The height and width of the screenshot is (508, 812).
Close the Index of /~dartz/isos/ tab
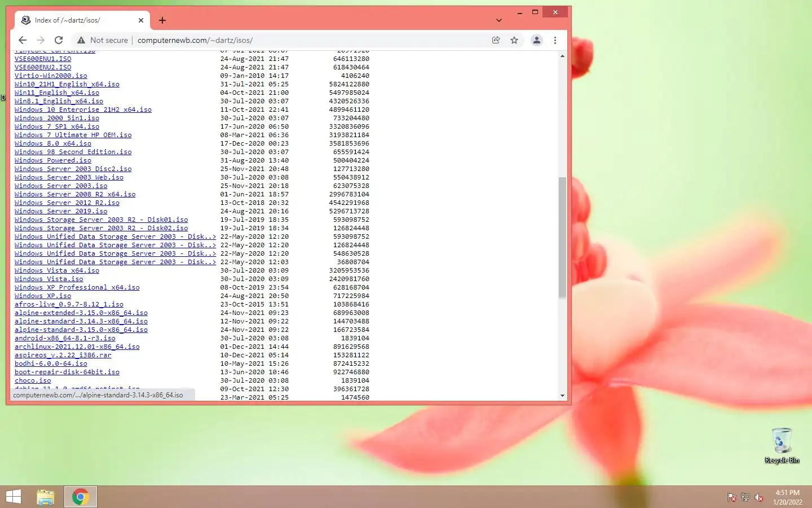141,20
